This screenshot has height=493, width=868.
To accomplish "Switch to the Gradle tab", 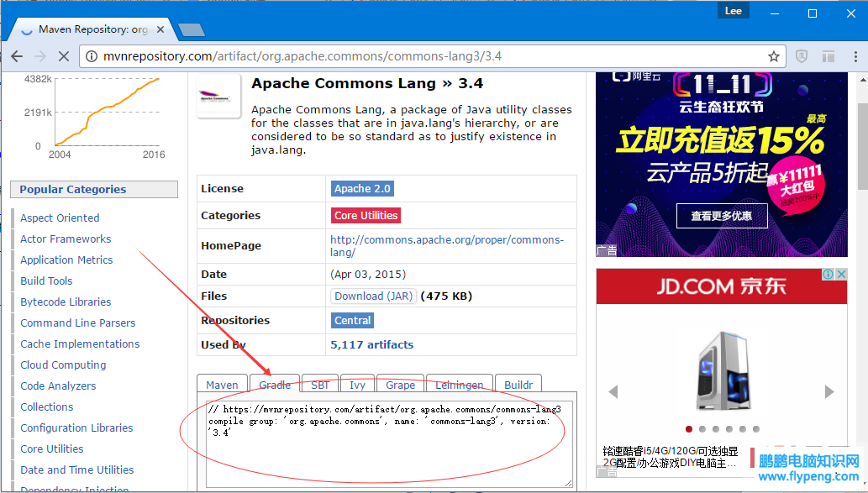I will click(275, 384).
